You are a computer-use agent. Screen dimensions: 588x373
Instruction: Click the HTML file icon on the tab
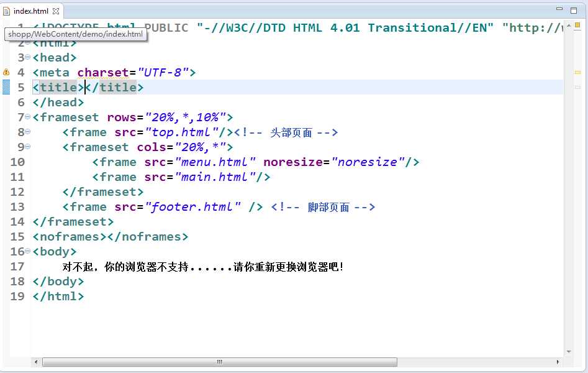[x=6, y=11]
